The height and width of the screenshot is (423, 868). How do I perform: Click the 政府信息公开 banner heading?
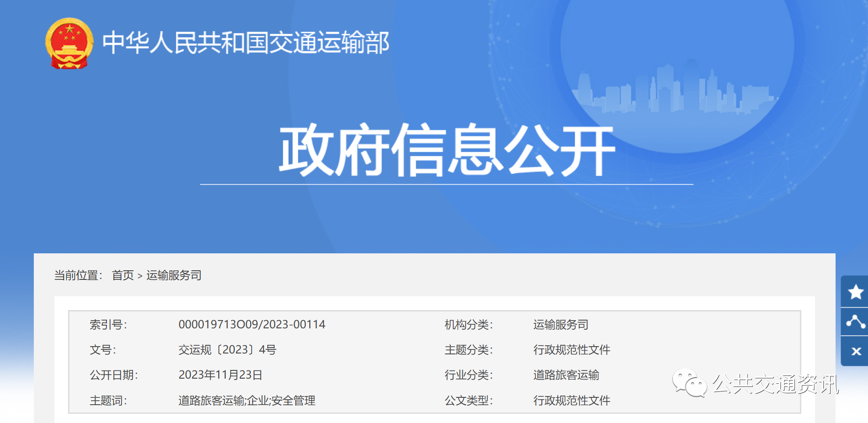(447, 150)
